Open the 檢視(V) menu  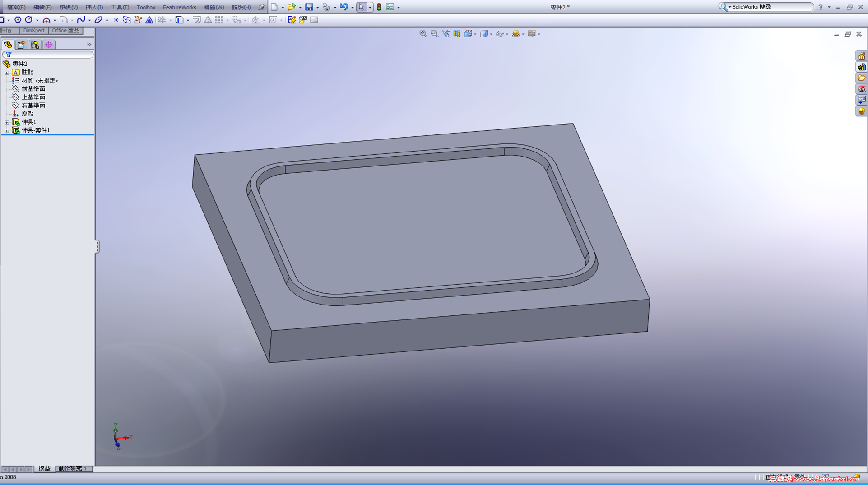click(69, 7)
